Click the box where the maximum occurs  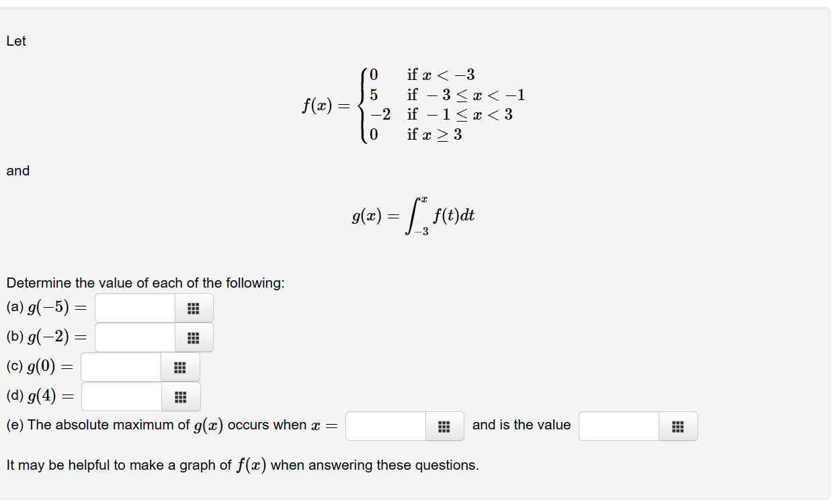[385, 426]
